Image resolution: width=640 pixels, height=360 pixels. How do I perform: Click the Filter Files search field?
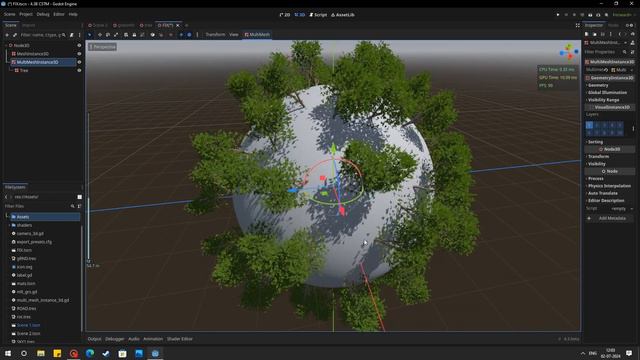click(40, 206)
